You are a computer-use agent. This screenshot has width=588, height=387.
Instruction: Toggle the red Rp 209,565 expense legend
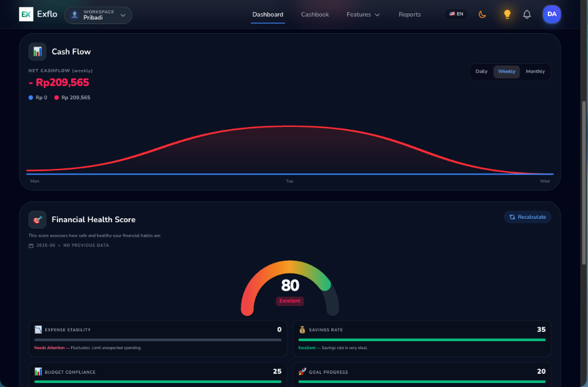(x=72, y=98)
